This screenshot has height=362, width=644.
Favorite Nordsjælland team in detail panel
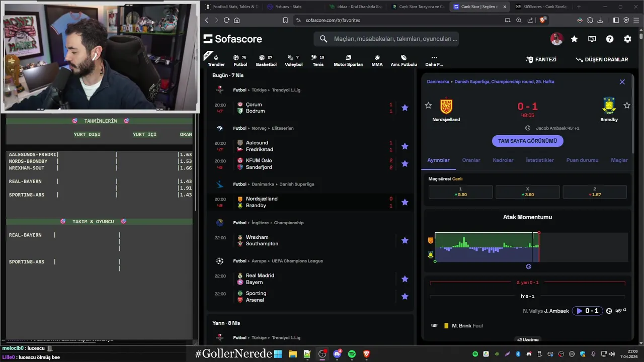(x=428, y=106)
